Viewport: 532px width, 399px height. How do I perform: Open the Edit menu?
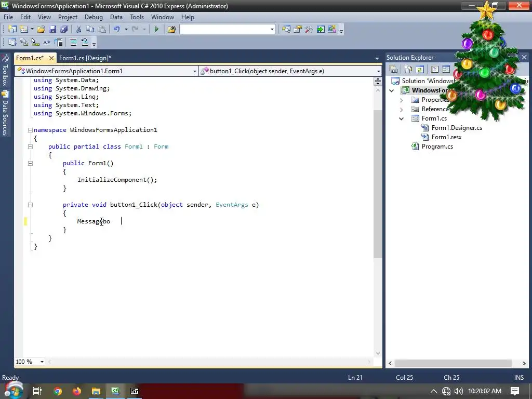click(x=25, y=17)
